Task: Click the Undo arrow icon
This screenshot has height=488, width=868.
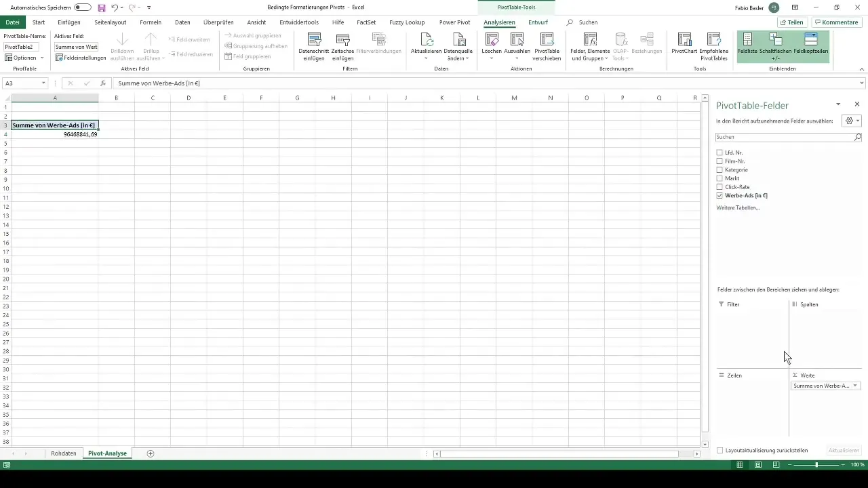Action: click(115, 7)
